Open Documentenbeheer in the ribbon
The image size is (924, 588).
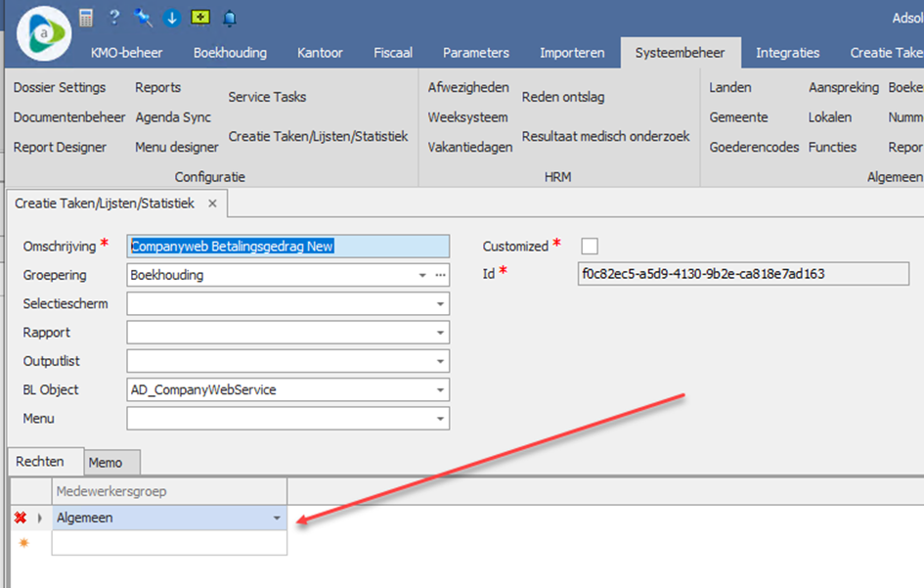tap(69, 117)
